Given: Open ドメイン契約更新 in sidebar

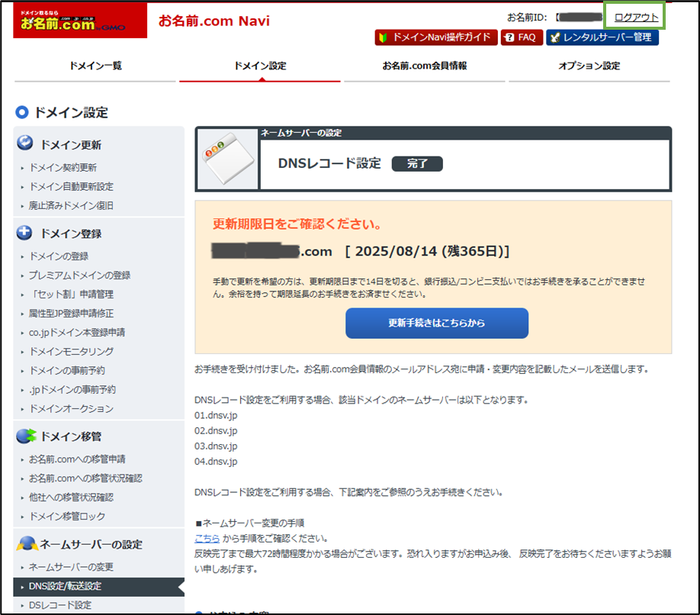Looking at the screenshot, I should 63,167.
